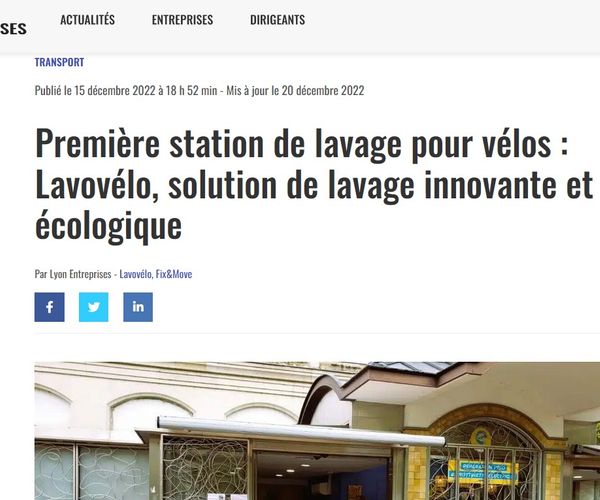The width and height of the screenshot is (600, 500).
Task: Click the yellow shop sign in photo
Action: pos(484,470)
